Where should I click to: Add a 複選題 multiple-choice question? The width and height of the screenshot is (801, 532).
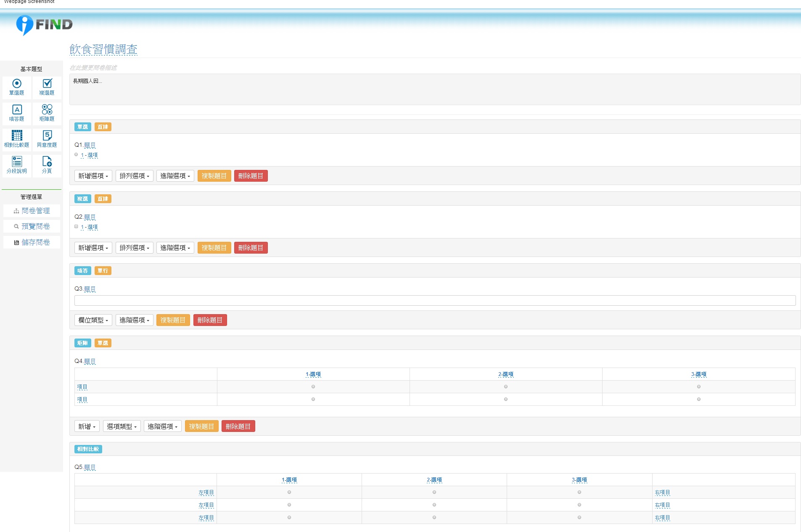point(47,87)
